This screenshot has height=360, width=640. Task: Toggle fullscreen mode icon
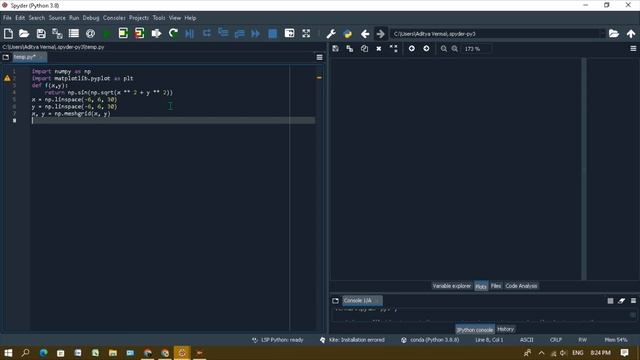click(306, 33)
